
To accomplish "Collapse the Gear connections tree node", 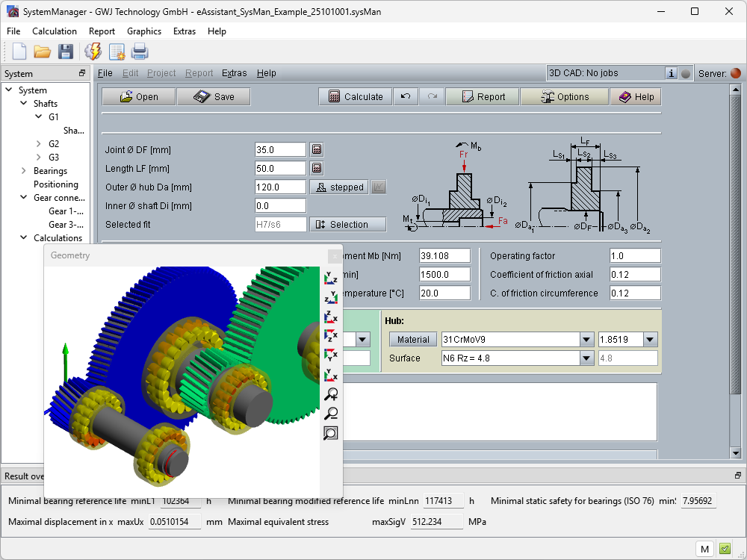I will click(24, 198).
